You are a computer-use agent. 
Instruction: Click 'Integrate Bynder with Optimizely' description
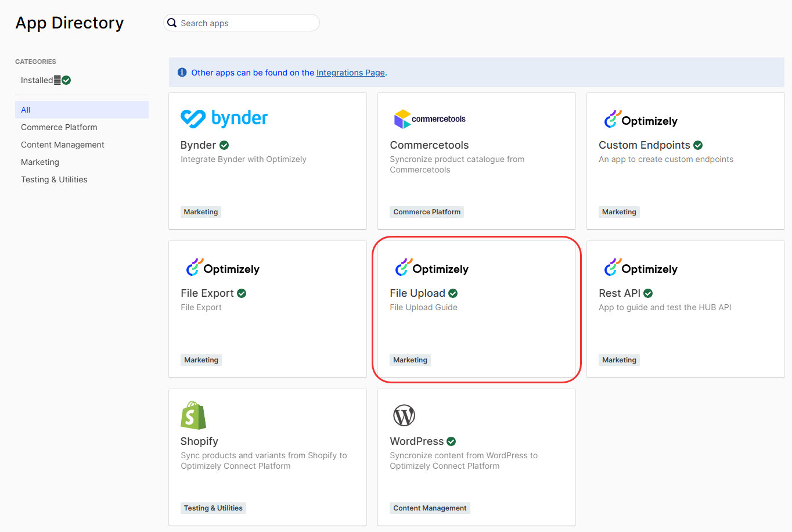(x=243, y=159)
